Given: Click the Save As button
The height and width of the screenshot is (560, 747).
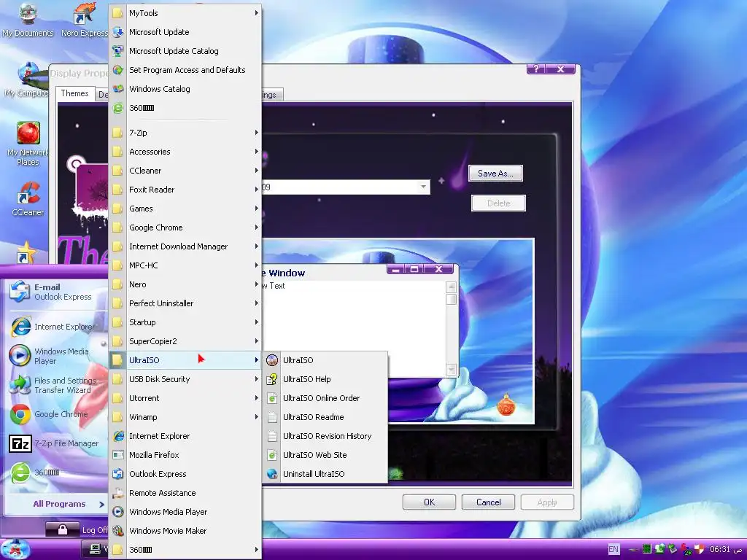Looking at the screenshot, I should click(x=495, y=174).
